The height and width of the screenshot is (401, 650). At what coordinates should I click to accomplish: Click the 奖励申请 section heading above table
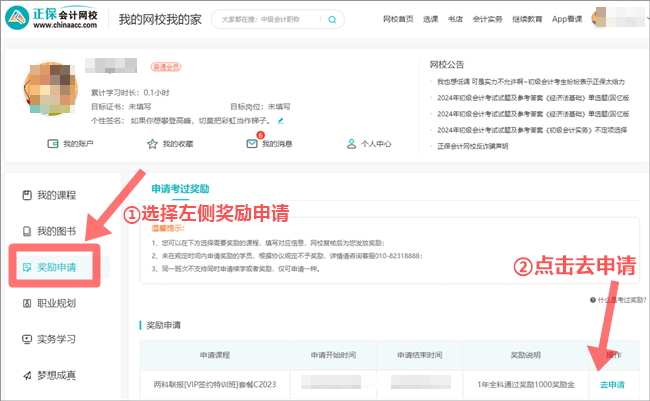point(163,325)
